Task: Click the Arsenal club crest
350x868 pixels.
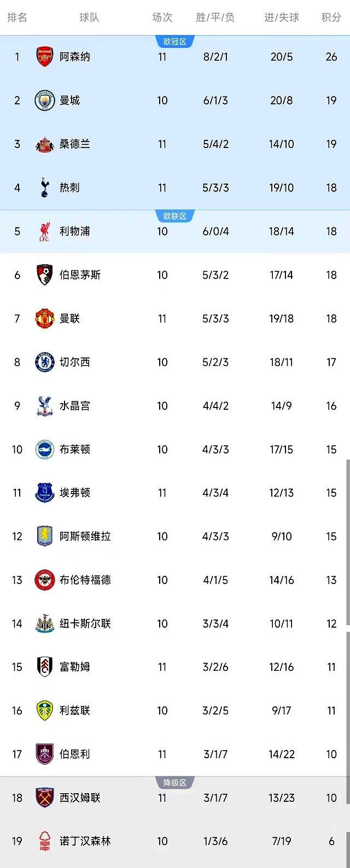Action: pos(44,56)
